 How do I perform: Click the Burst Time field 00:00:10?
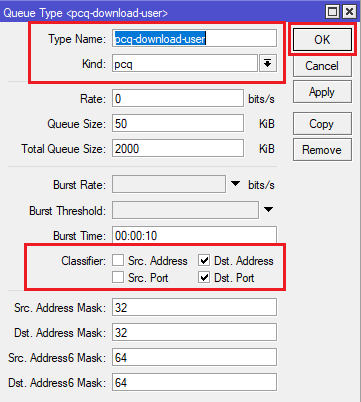point(194,235)
